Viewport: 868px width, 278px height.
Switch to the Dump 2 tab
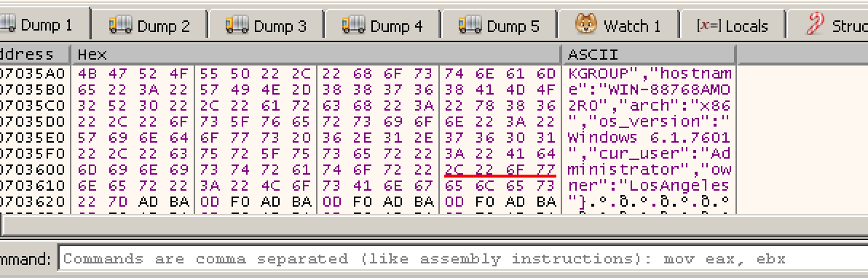click(x=149, y=25)
